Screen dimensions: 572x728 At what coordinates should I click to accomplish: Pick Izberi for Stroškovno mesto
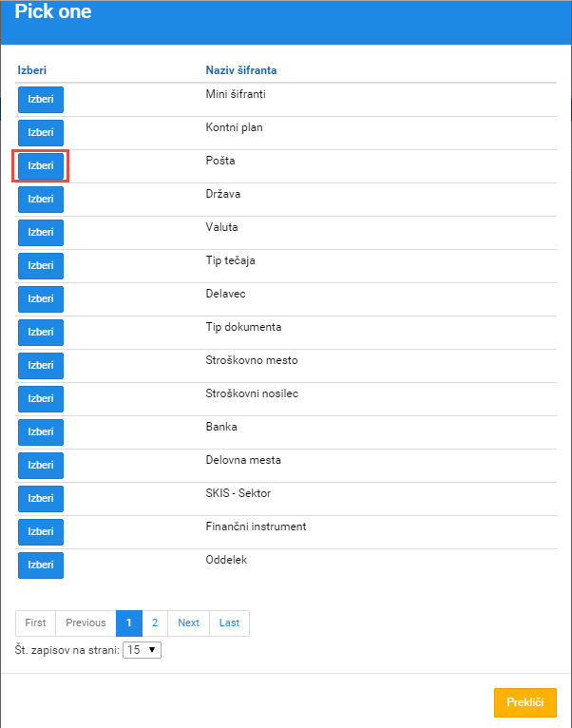point(41,365)
